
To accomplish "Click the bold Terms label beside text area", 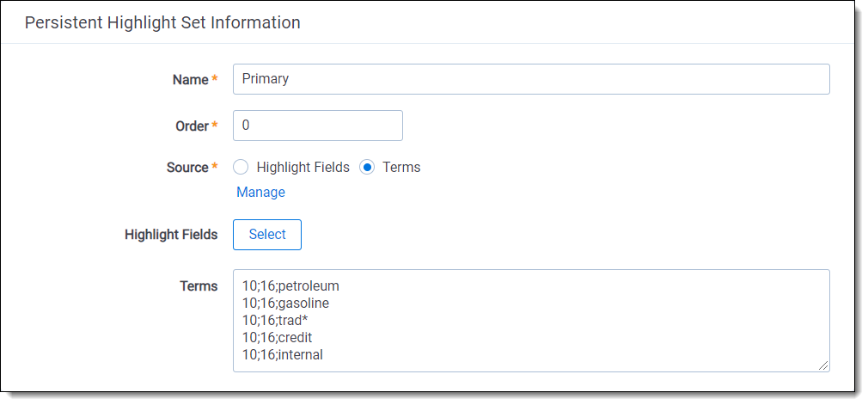I will 199,285.
